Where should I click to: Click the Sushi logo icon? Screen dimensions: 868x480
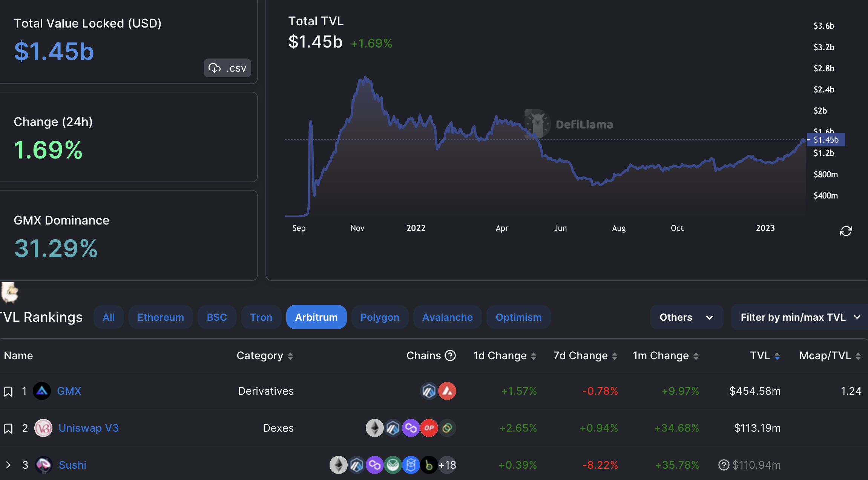pyautogui.click(x=43, y=465)
